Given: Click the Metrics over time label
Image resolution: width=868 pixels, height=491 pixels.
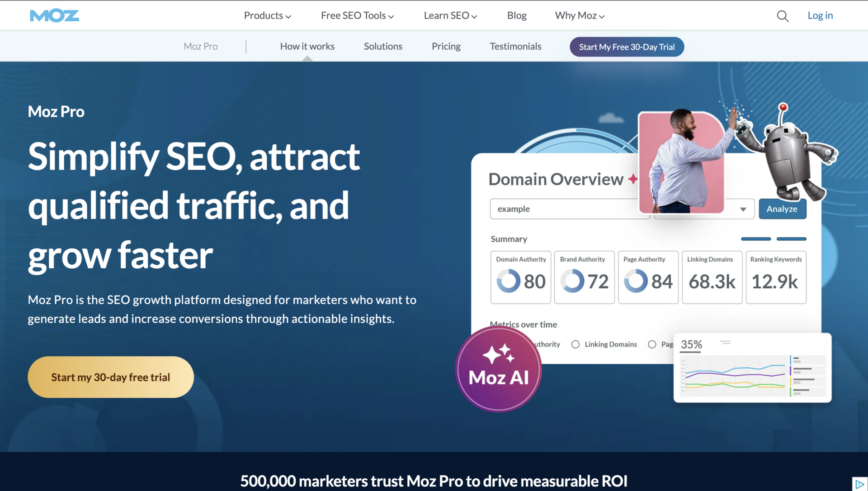Looking at the screenshot, I should pos(524,324).
